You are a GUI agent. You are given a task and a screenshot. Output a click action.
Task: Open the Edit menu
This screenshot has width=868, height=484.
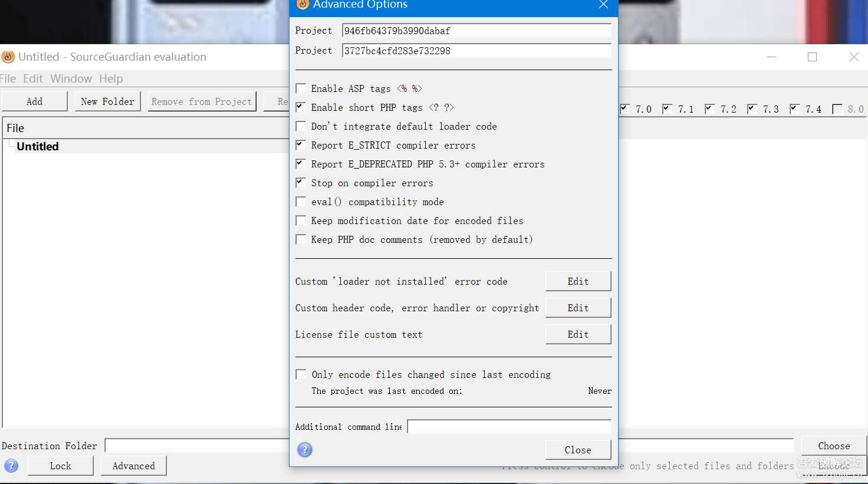pyautogui.click(x=33, y=78)
